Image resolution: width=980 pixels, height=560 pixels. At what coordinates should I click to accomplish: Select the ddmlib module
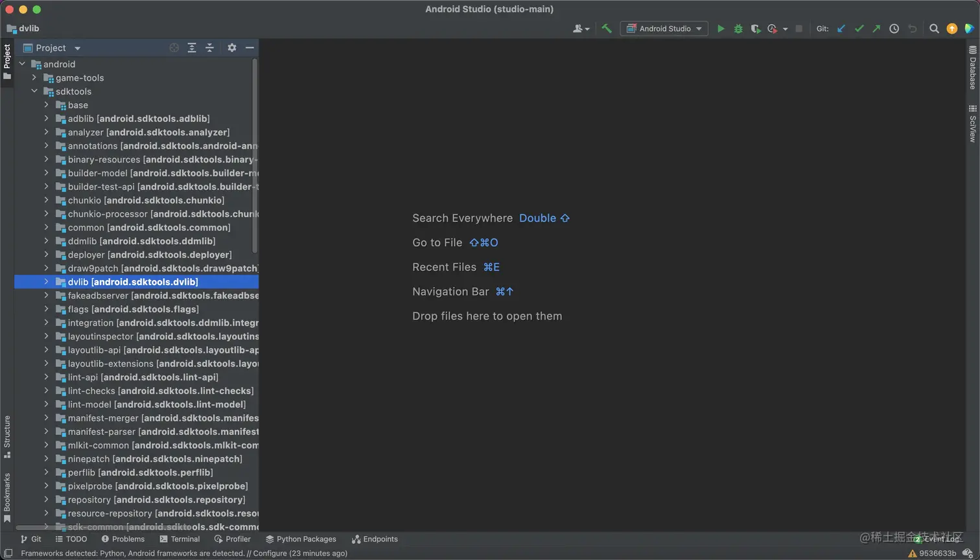[x=137, y=241]
